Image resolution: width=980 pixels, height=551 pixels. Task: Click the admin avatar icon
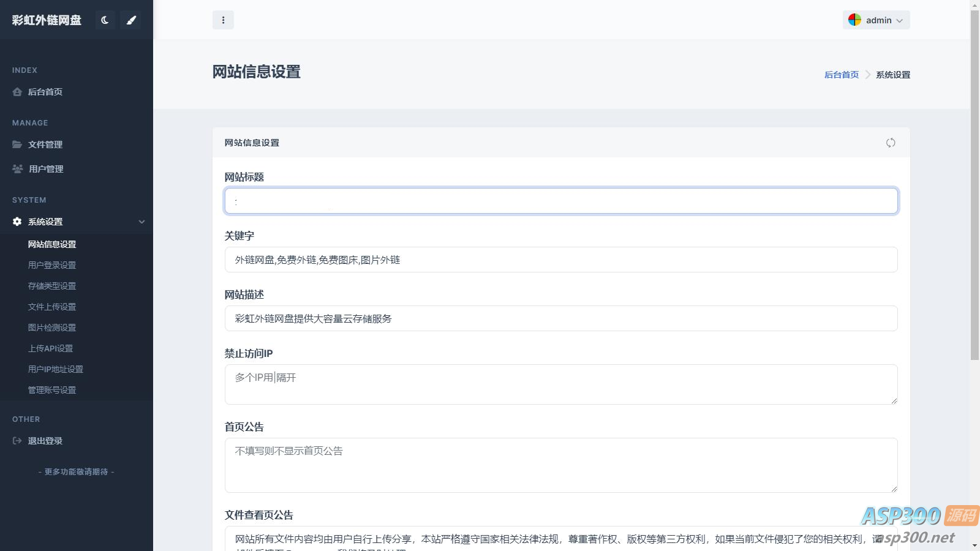click(x=854, y=20)
